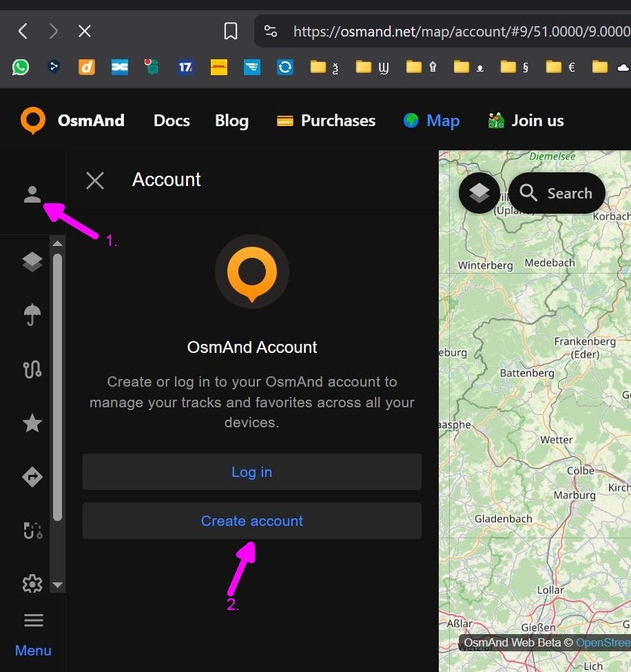Close the Account panel

[95, 181]
